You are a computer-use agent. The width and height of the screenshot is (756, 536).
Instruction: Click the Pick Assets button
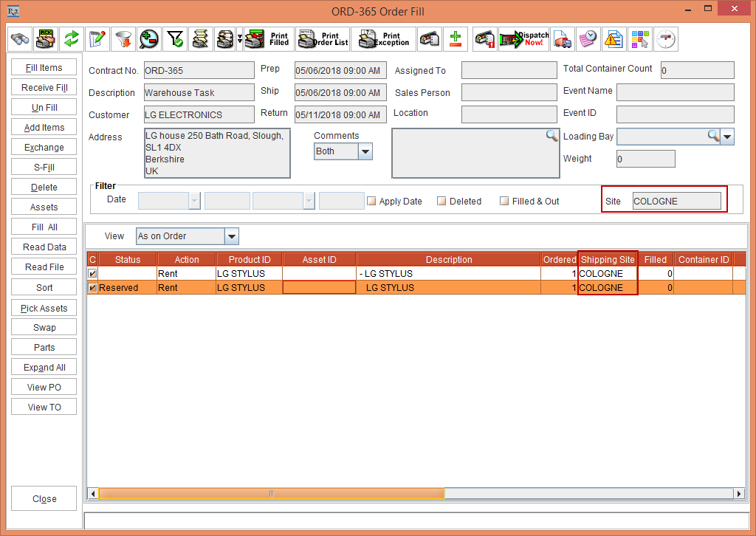coord(44,308)
